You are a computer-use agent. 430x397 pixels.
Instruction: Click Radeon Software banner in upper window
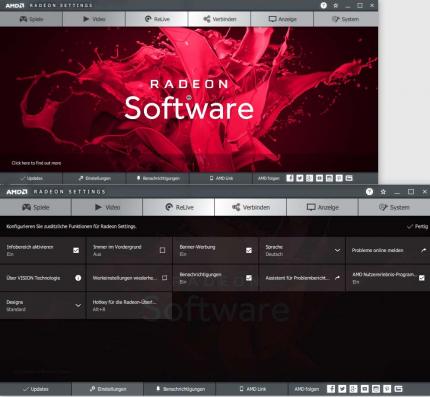(189, 99)
